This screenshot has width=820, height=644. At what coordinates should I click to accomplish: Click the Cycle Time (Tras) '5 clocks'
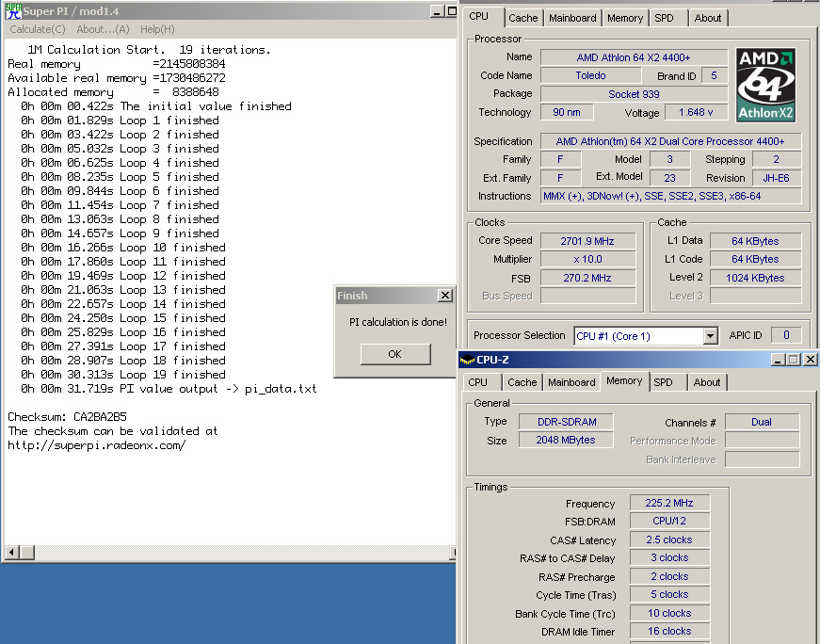pyautogui.click(x=670, y=594)
